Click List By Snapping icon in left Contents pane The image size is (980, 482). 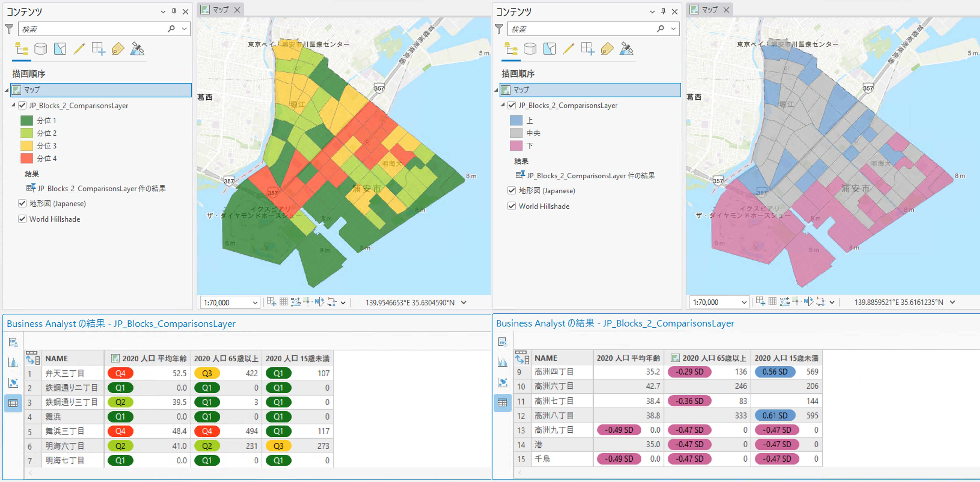click(98, 49)
